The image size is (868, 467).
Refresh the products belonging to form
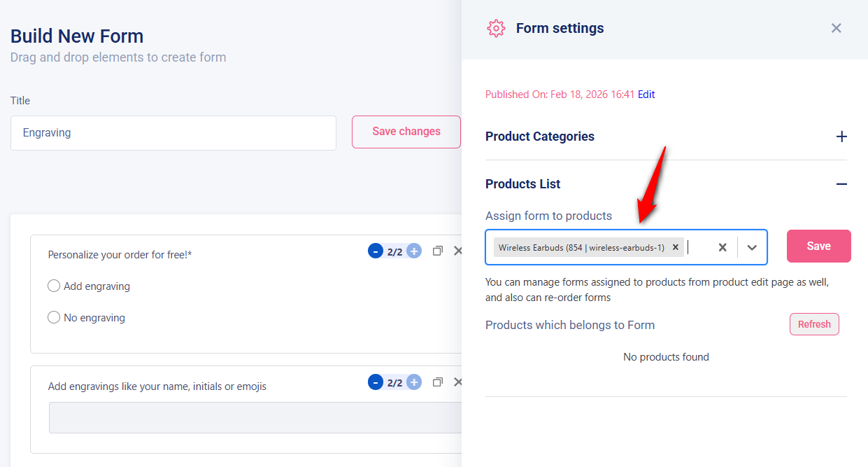(814, 323)
